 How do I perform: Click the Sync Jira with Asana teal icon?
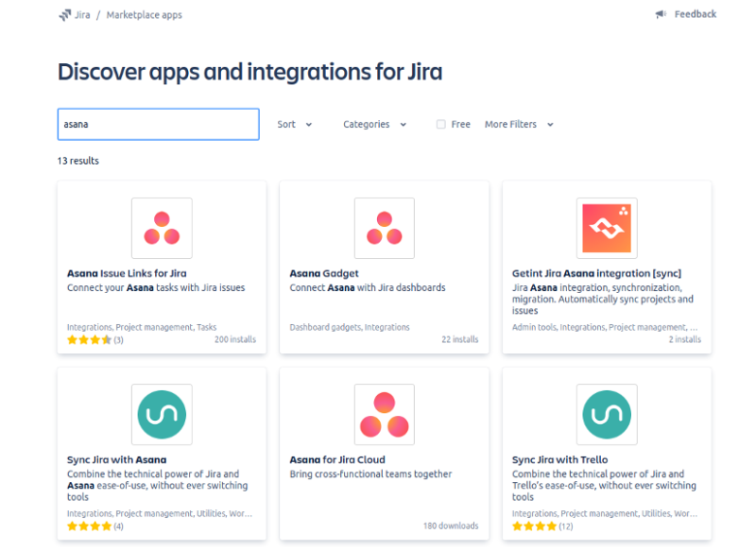(x=162, y=414)
